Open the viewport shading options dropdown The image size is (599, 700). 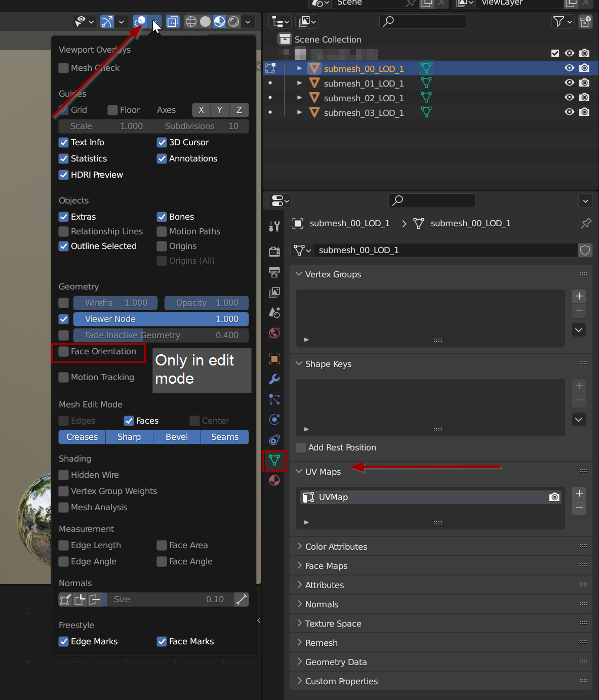(248, 22)
